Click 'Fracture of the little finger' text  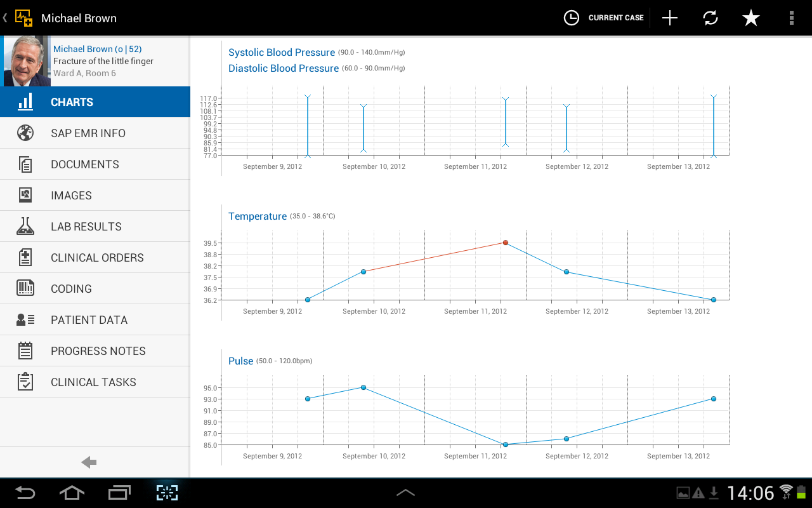(x=103, y=61)
